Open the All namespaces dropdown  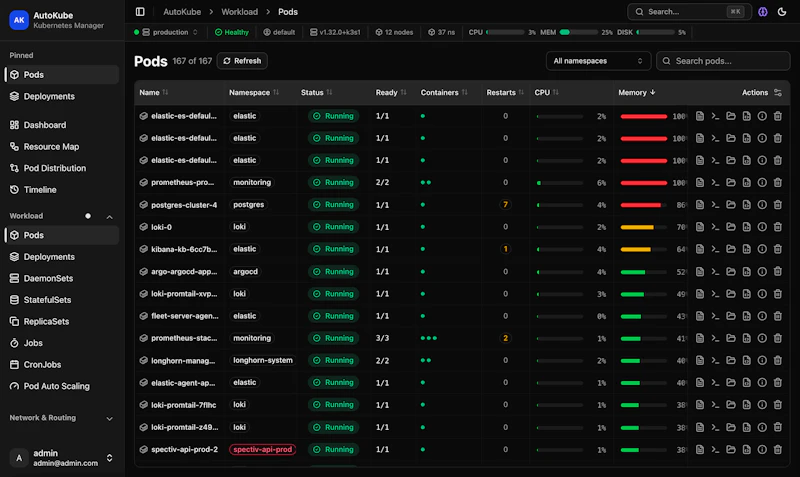pos(598,61)
